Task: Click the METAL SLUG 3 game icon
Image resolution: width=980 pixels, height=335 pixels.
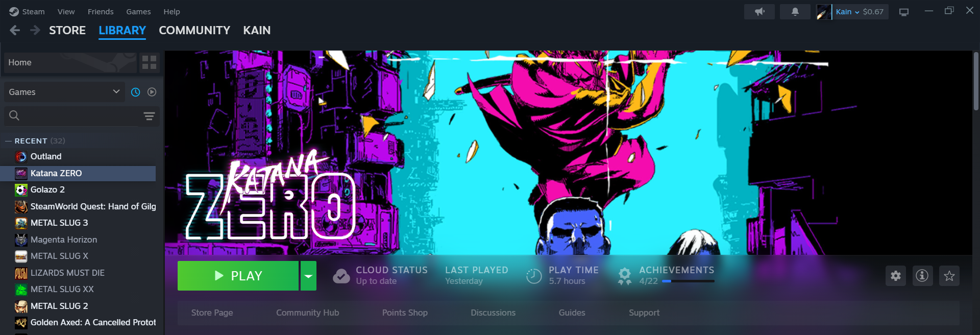Action: click(x=21, y=223)
